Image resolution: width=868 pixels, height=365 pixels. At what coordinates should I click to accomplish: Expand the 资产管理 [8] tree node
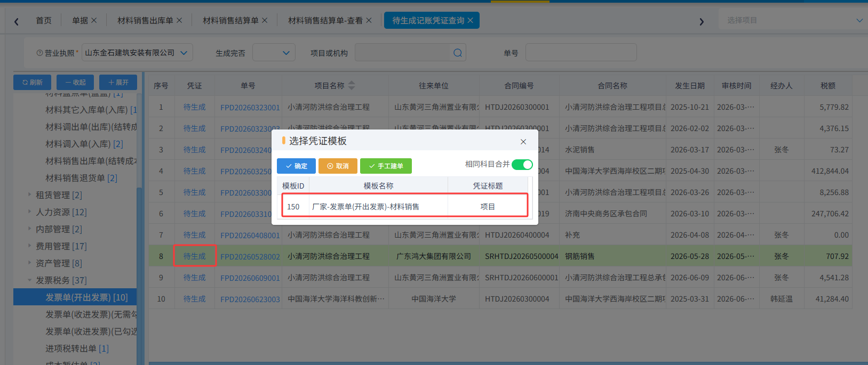[29, 263]
